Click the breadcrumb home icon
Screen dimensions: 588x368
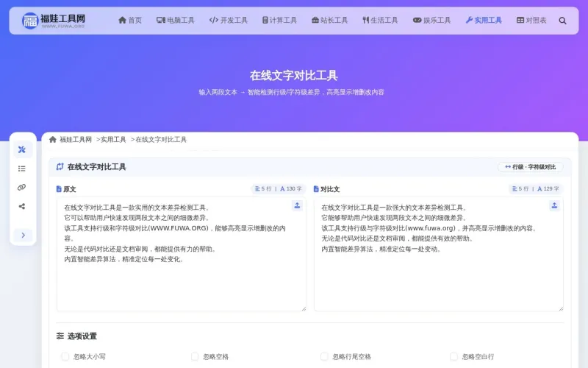(x=53, y=140)
